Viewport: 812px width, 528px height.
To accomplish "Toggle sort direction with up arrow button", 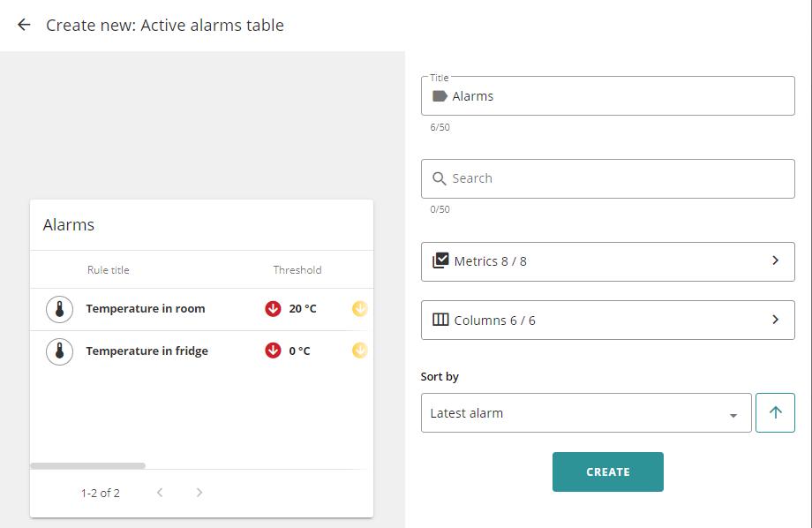I will [775, 412].
